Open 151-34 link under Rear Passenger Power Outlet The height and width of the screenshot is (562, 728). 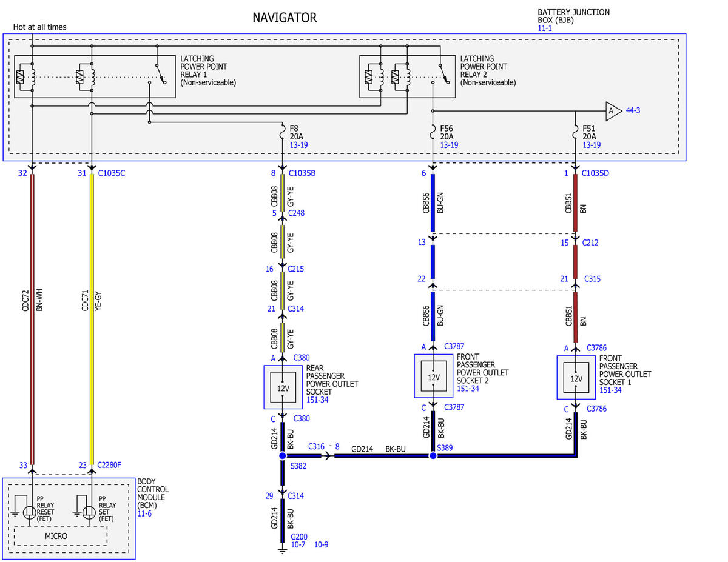coord(317,400)
